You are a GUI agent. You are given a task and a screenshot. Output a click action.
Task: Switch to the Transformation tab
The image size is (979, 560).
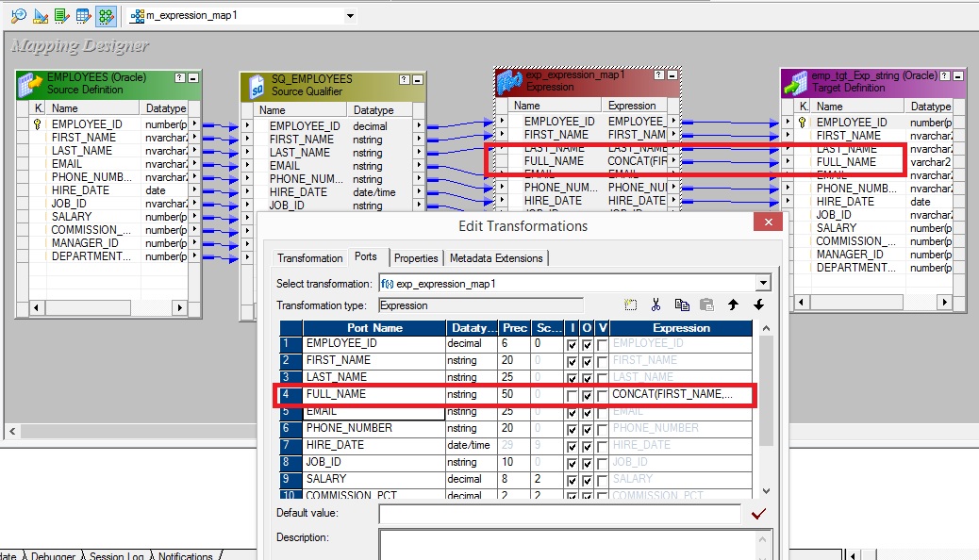click(309, 257)
